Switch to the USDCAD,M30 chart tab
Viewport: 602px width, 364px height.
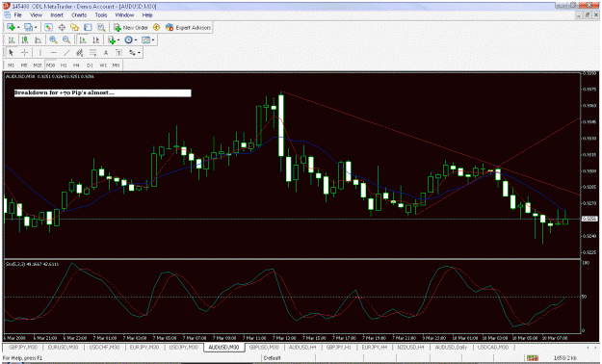[x=493, y=347]
